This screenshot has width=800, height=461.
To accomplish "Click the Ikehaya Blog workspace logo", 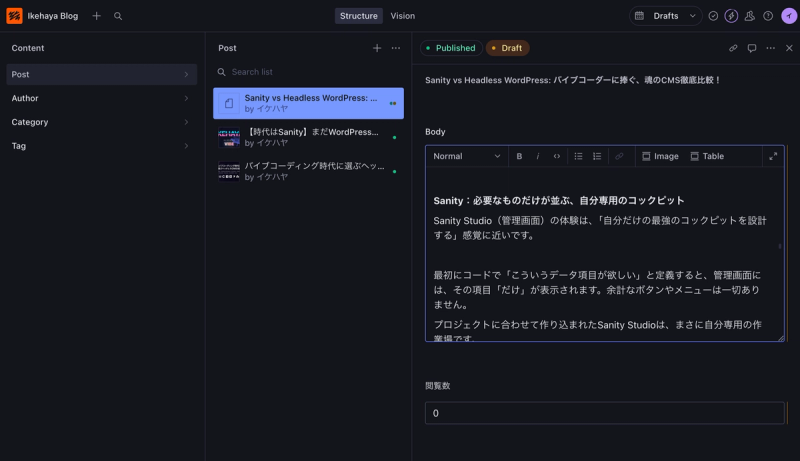I will (14, 16).
